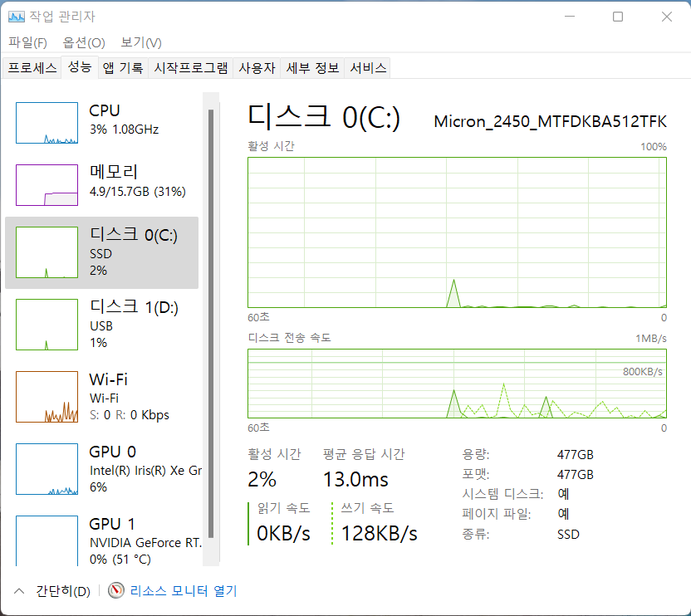Click the Task Manager app icon in title bar
The height and width of the screenshot is (616, 691).
point(17,17)
